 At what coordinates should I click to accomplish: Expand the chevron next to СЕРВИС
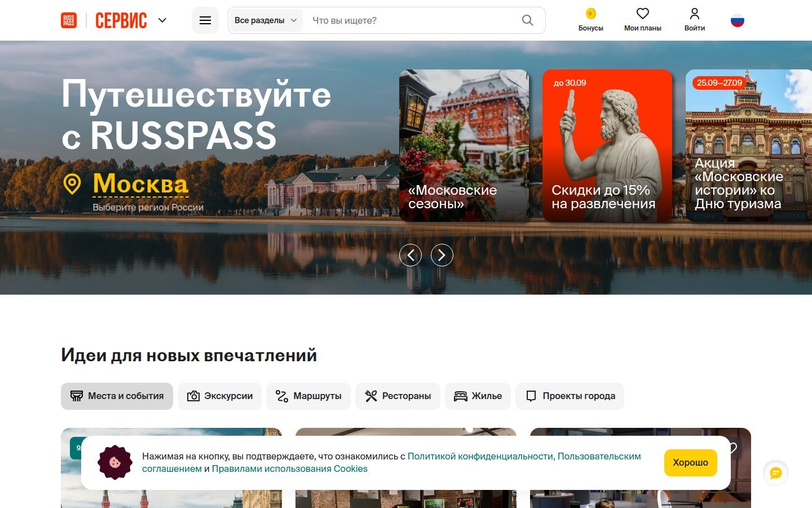162,20
